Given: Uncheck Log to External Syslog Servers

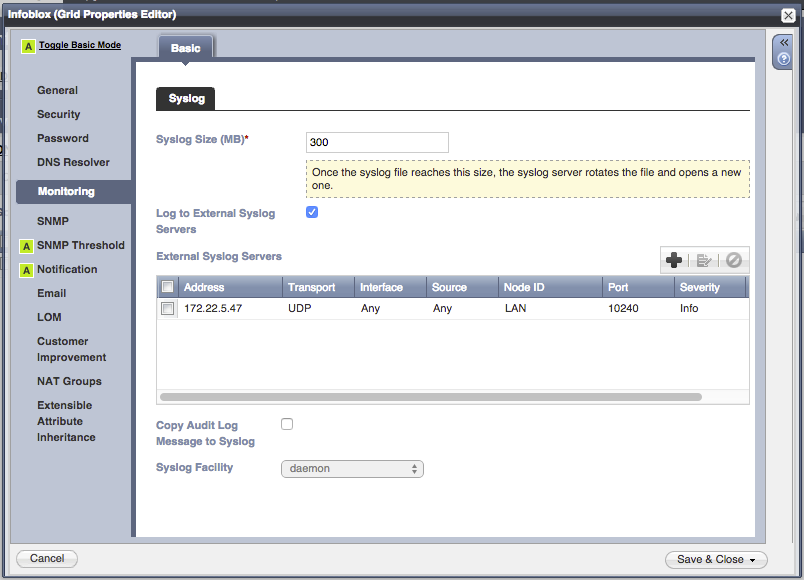Looking at the screenshot, I should coord(312,212).
